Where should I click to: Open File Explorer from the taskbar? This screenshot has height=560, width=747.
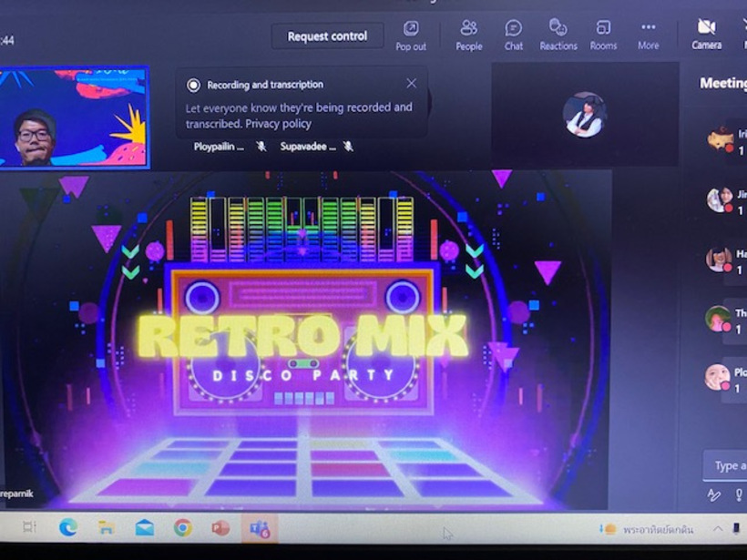(x=106, y=527)
